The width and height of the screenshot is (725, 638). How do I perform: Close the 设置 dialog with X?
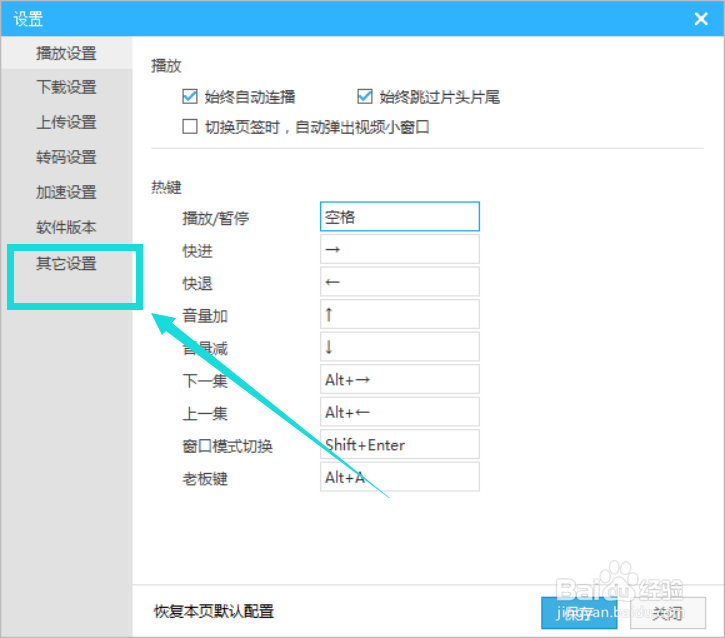701,19
